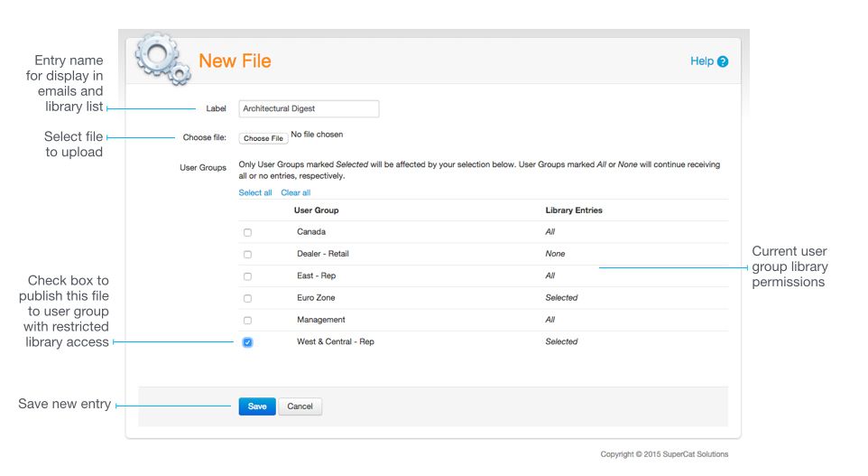This screenshot has width=868, height=476.
Task: Click the Selected entry for West & Central
Action: (x=561, y=341)
